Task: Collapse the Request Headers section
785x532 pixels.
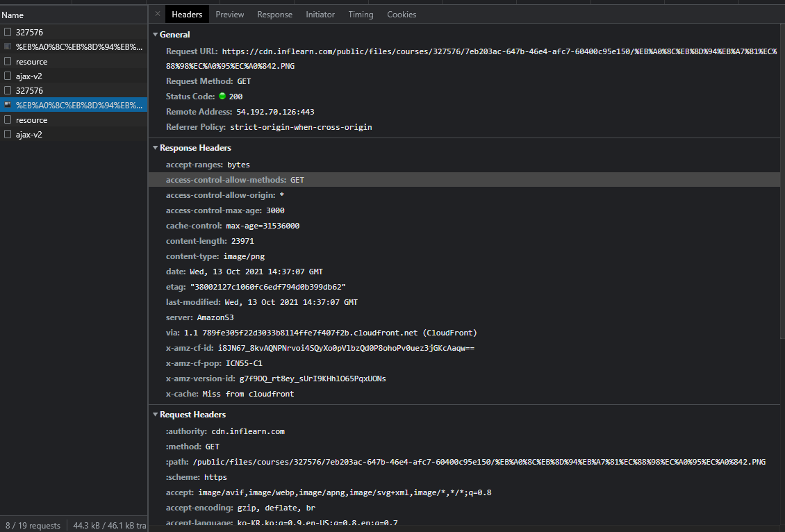Action: pos(156,415)
